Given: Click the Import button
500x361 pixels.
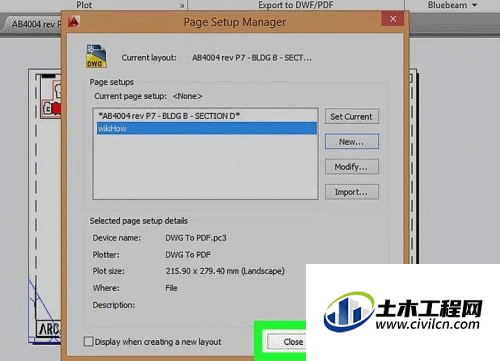Looking at the screenshot, I should pyautogui.click(x=352, y=192).
